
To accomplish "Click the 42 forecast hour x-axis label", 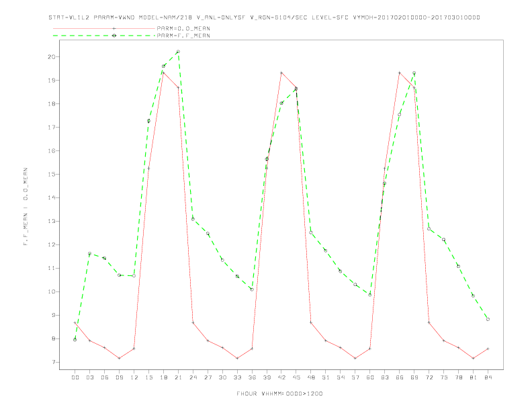I will click(x=281, y=377).
